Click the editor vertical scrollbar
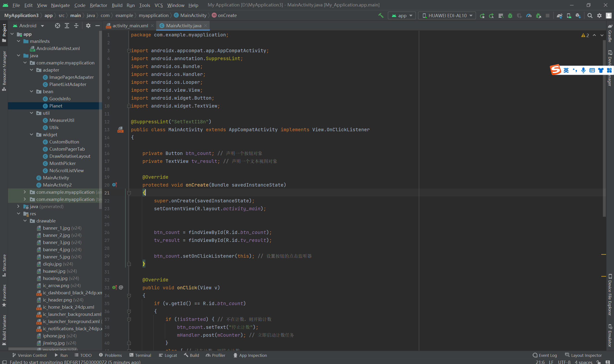The height and width of the screenshot is (364, 614). (x=604, y=128)
